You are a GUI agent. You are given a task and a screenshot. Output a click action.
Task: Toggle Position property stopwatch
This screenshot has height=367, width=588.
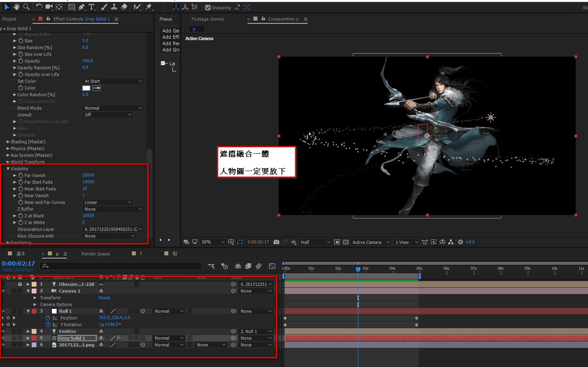[48, 318]
